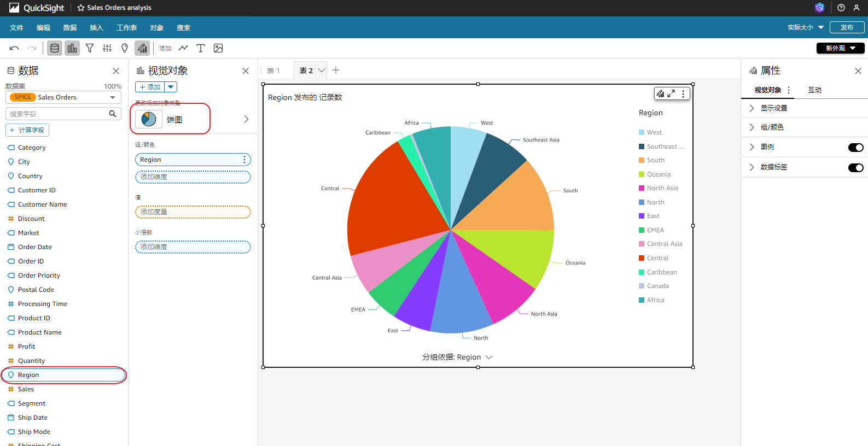
Task: Turn off the 数据标签 data labels toggle
Action: [x=855, y=167]
